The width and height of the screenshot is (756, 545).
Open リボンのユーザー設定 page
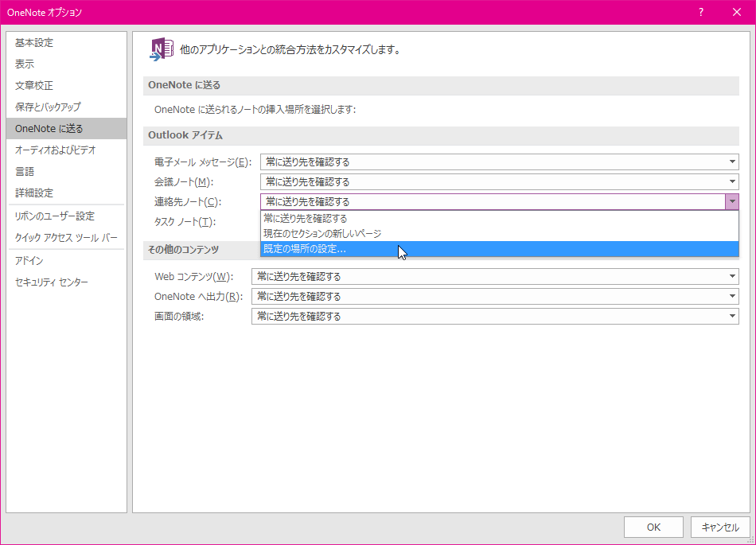click(67, 216)
